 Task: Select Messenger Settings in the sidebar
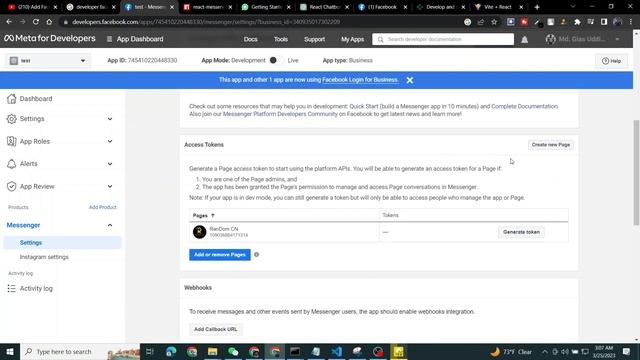click(x=62, y=242)
